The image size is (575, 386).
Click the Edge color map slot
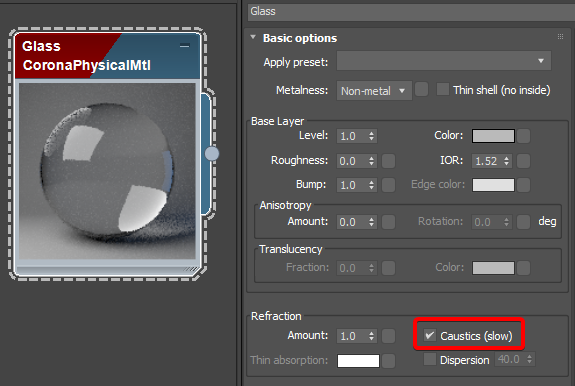(524, 185)
